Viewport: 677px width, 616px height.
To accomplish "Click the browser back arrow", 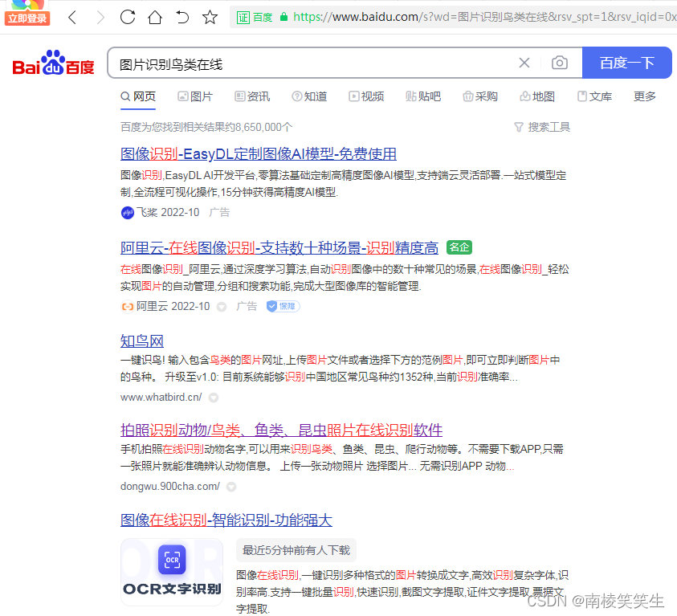I will tap(72, 17).
